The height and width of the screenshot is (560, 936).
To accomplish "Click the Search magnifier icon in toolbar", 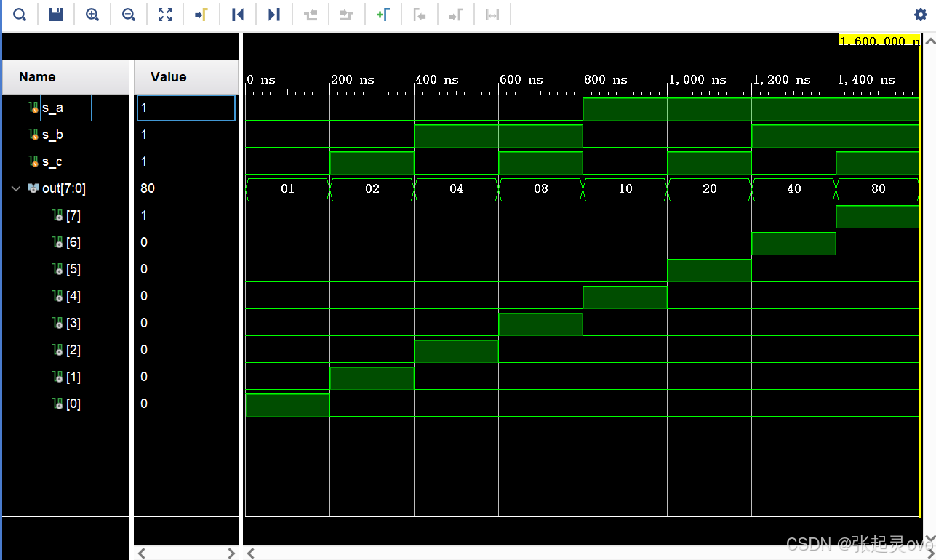I will tap(20, 15).
